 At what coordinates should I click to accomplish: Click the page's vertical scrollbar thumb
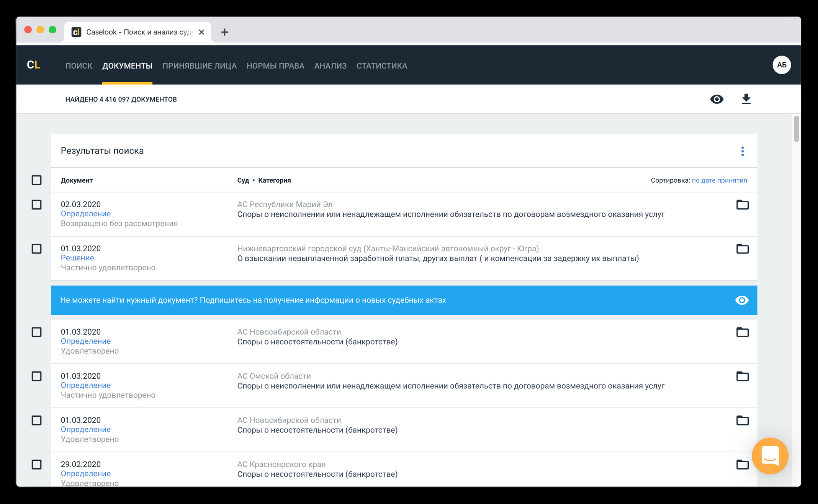[797, 129]
